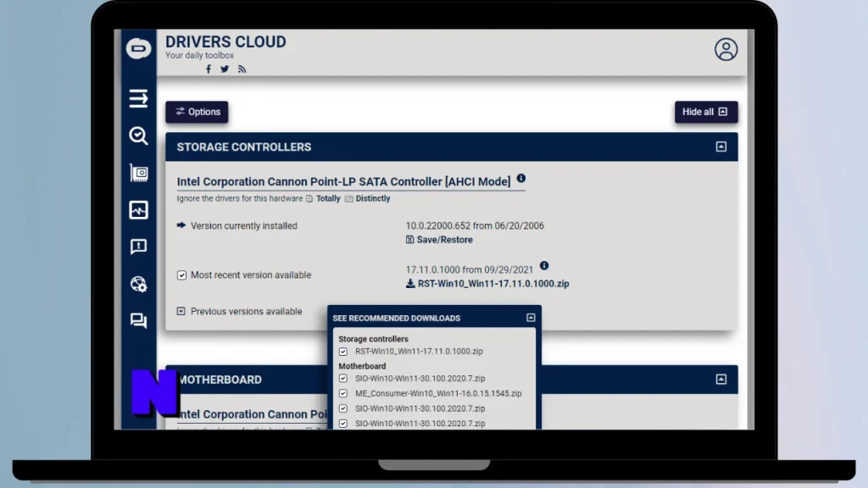The image size is (868, 488).
Task: Click the Options button
Action: 197,112
